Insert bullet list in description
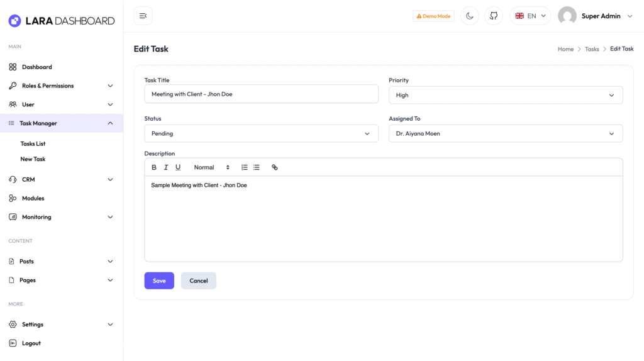The width and height of the screenshot is (644, 361). click(x=257, y=167)
